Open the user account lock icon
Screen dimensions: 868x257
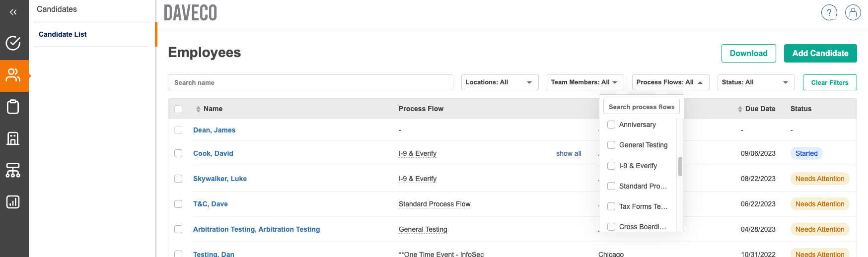tap(853, 12)
